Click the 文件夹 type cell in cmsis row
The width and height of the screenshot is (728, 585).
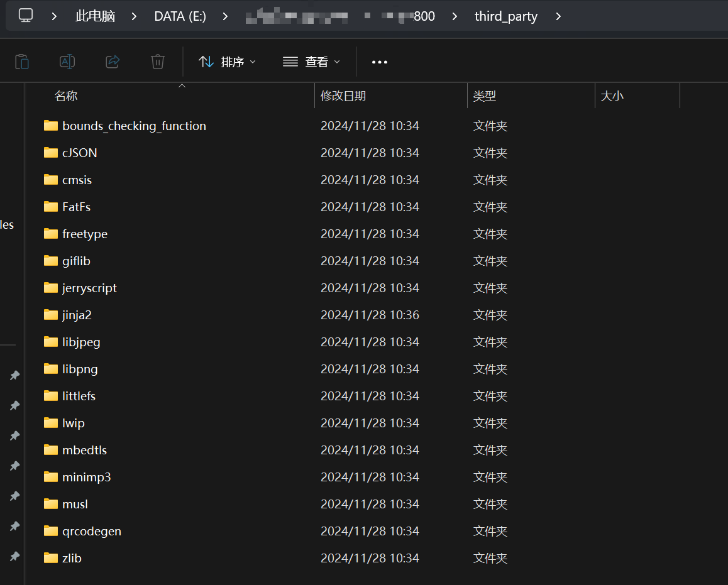pyautogui.click(x=490, y=180)
